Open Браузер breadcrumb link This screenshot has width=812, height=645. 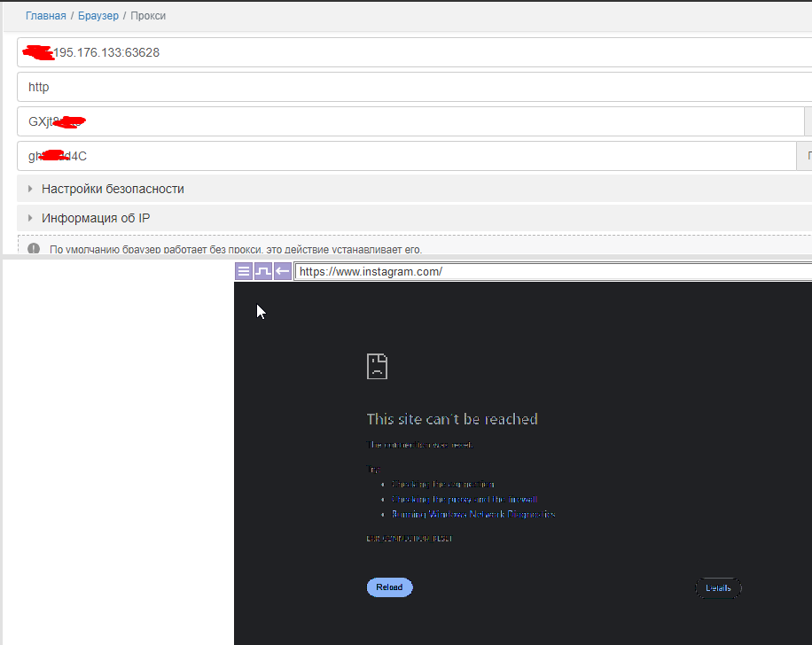[x=98, y=16]
